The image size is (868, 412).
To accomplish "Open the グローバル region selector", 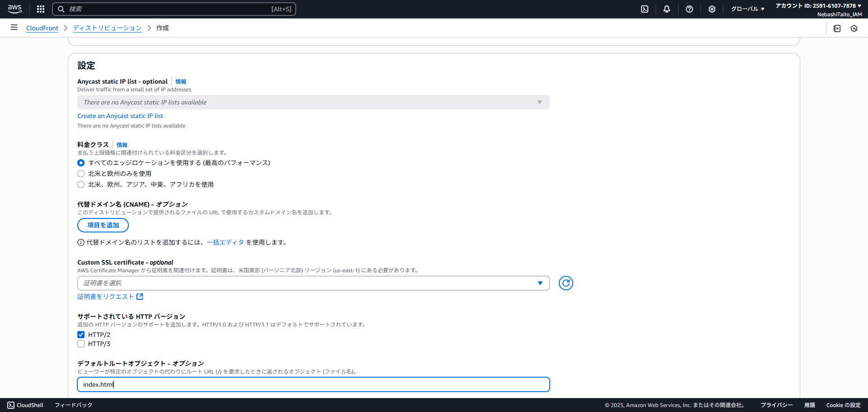I will tap(747, 9).
